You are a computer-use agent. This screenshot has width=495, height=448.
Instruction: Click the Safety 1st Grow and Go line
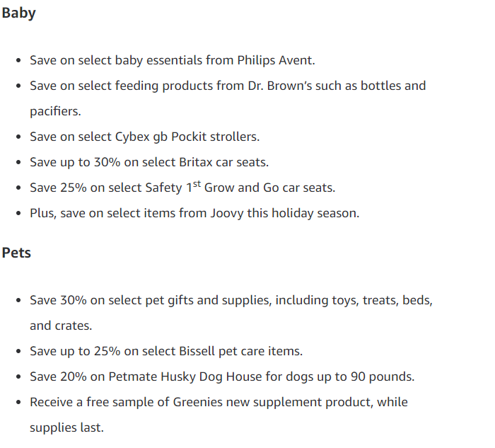(x=182, y=188)
